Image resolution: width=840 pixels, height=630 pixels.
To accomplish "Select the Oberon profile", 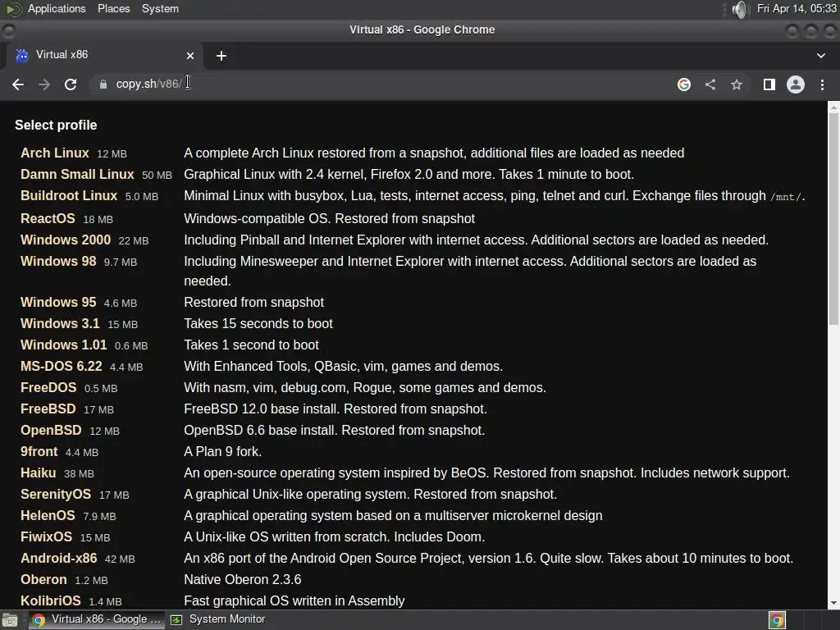I will coord(43,580).
